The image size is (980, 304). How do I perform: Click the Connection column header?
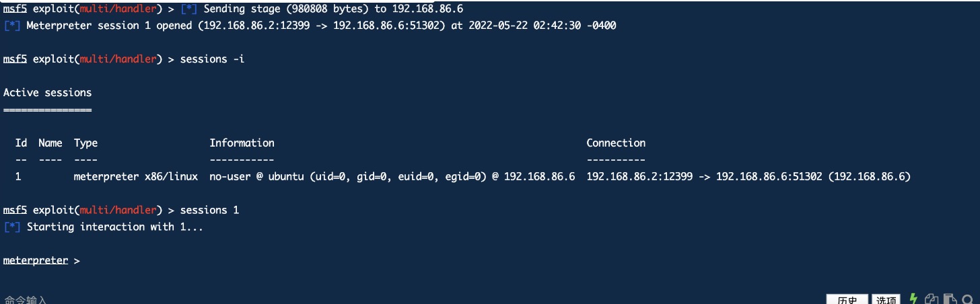[x=616, y=143]
